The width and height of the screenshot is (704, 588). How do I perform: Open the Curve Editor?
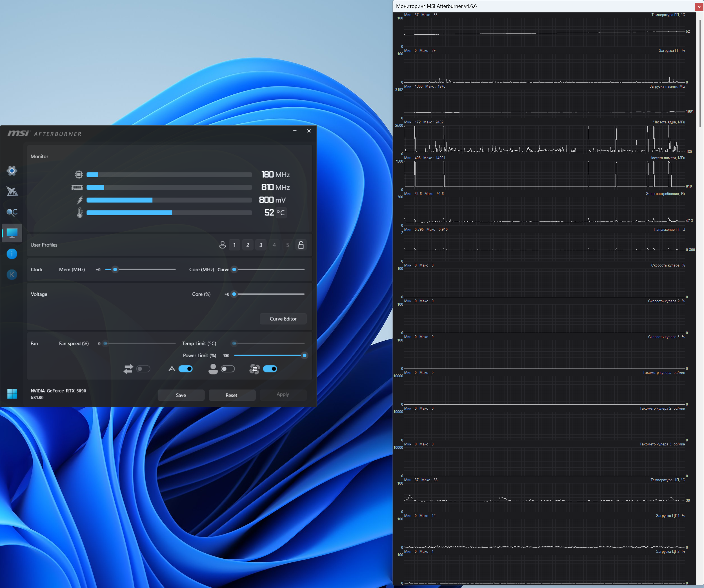283,319
